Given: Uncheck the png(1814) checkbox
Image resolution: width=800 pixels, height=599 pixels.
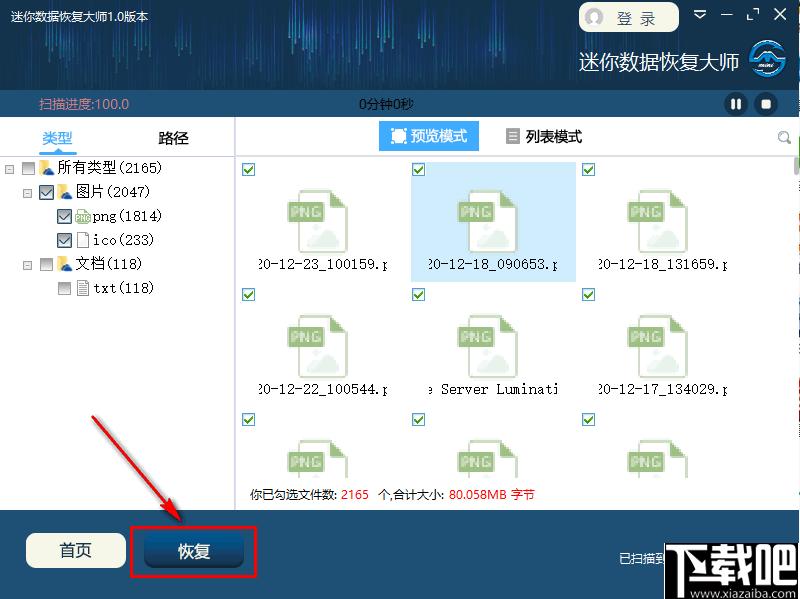Looking at the screenshot, I should pyautogui.click(x=64, y=216).
